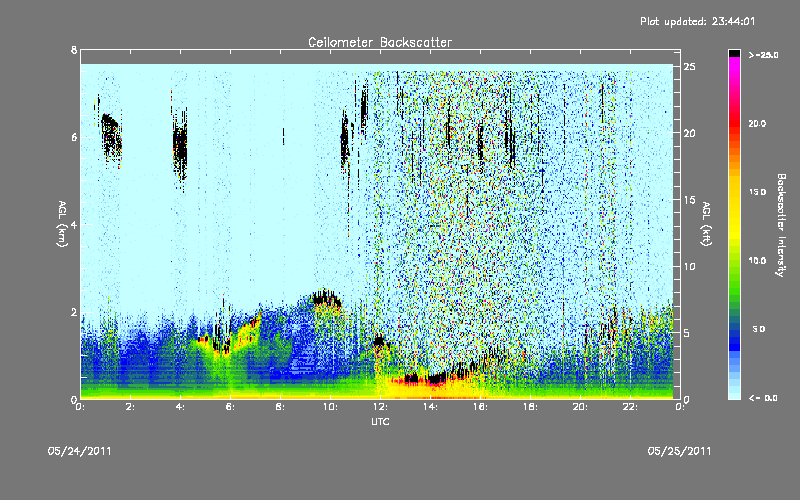Screen dimensions: 800x500
Task: Click the 20 kft tick label
Action: (x=690, y=134)
